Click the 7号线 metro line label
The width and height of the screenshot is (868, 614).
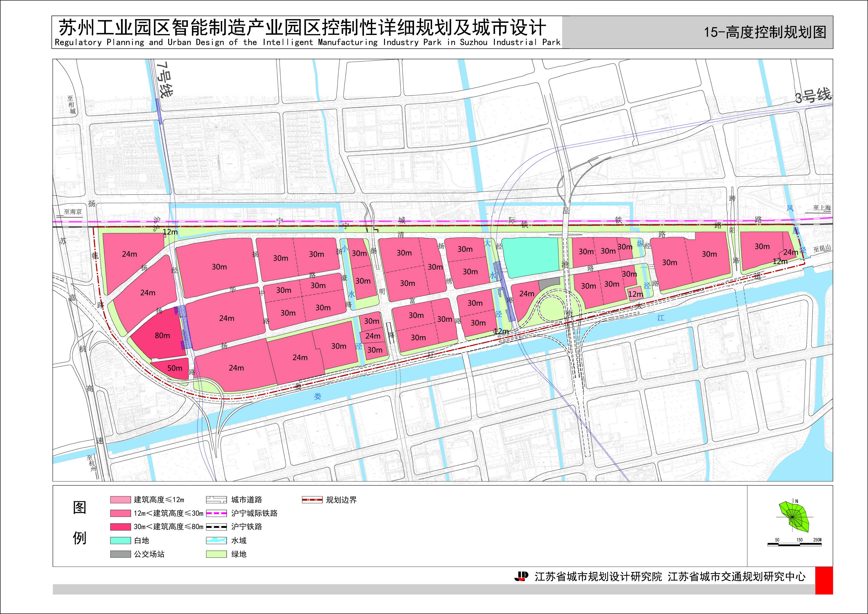[x=165, y=80]
